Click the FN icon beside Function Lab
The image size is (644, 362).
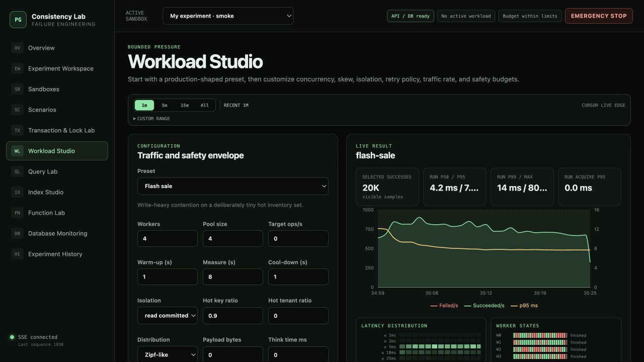18,213
